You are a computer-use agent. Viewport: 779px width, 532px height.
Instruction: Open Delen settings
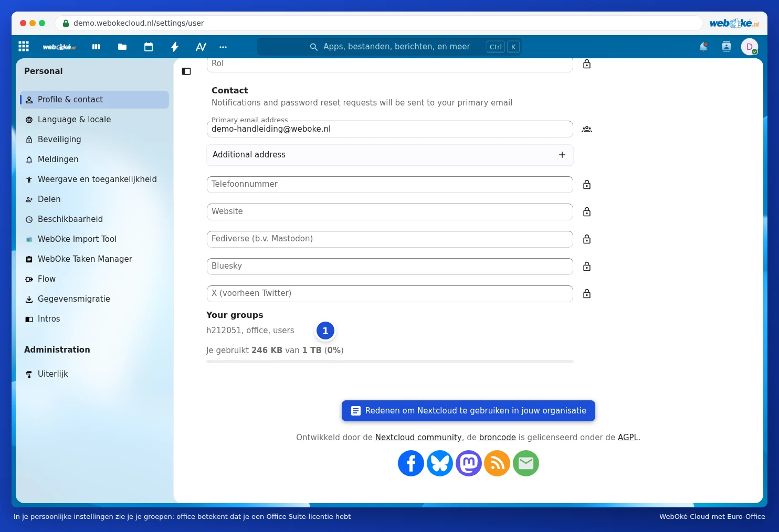click(x=94, y=199)
